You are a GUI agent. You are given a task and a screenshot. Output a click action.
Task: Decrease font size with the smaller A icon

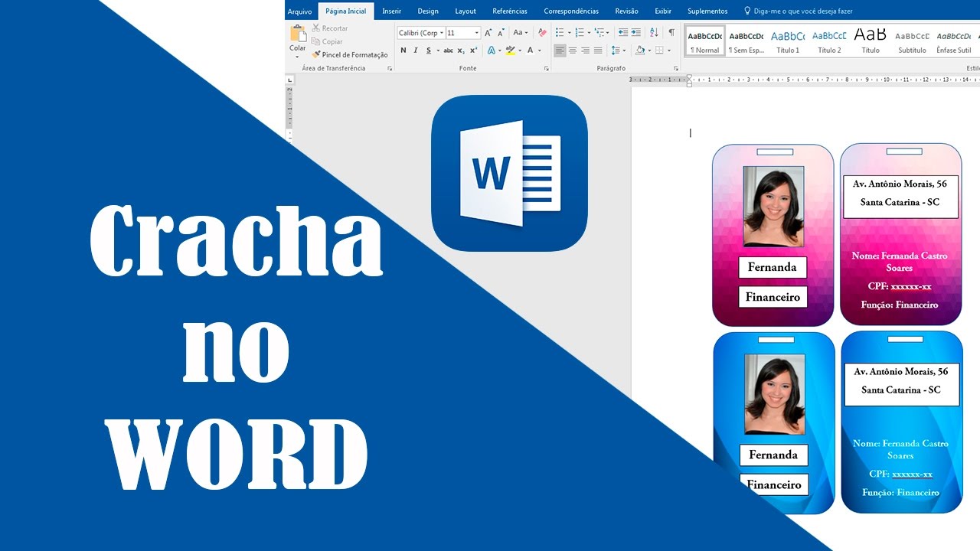tap(501, 33)
